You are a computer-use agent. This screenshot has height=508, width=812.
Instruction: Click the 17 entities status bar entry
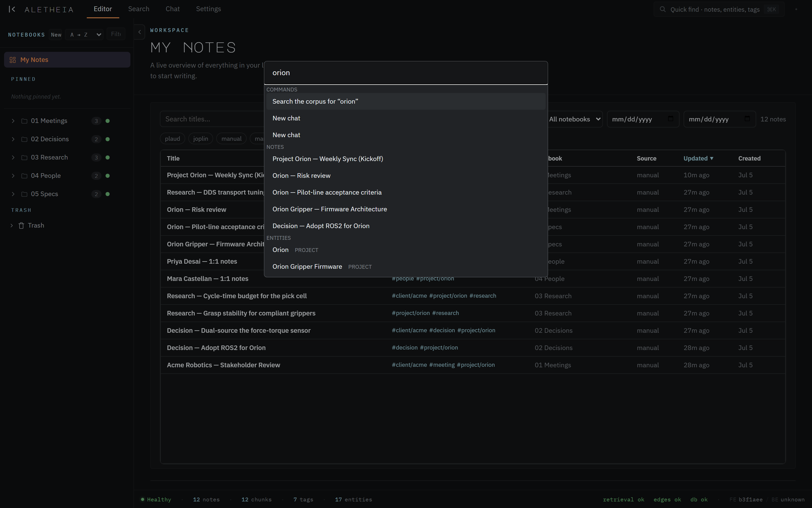(x=353, y=500)
